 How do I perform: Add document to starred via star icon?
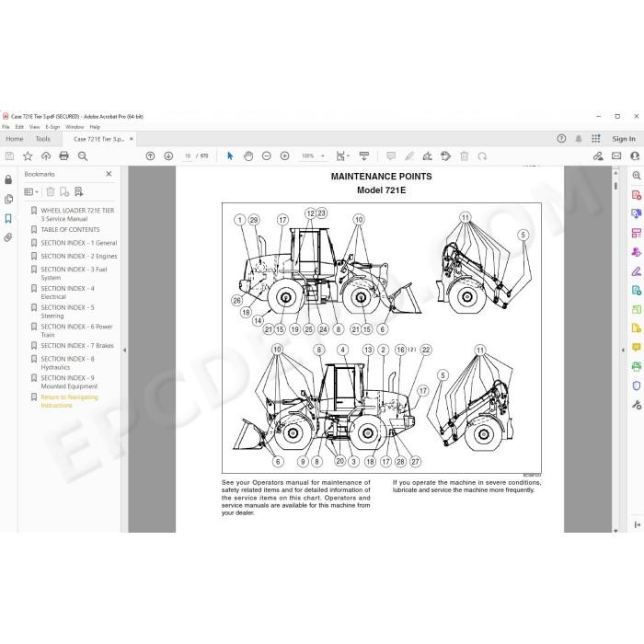click(28, 156)
